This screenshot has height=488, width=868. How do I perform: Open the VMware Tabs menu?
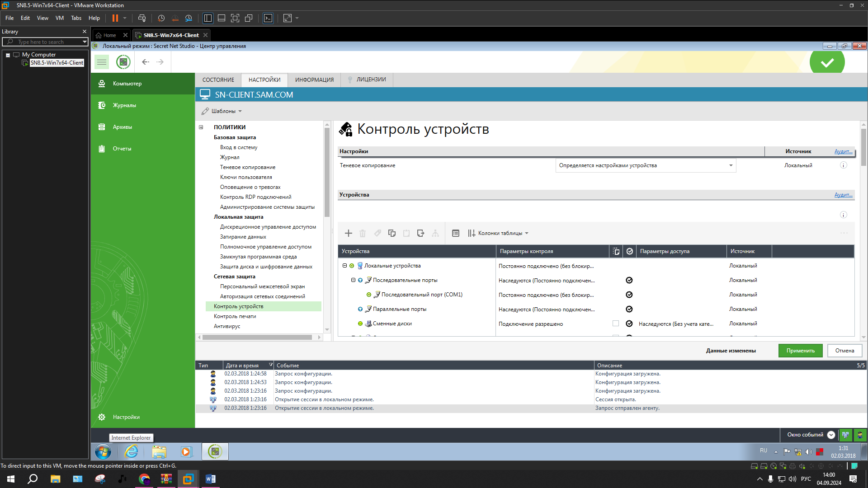[x=76, y=18]
